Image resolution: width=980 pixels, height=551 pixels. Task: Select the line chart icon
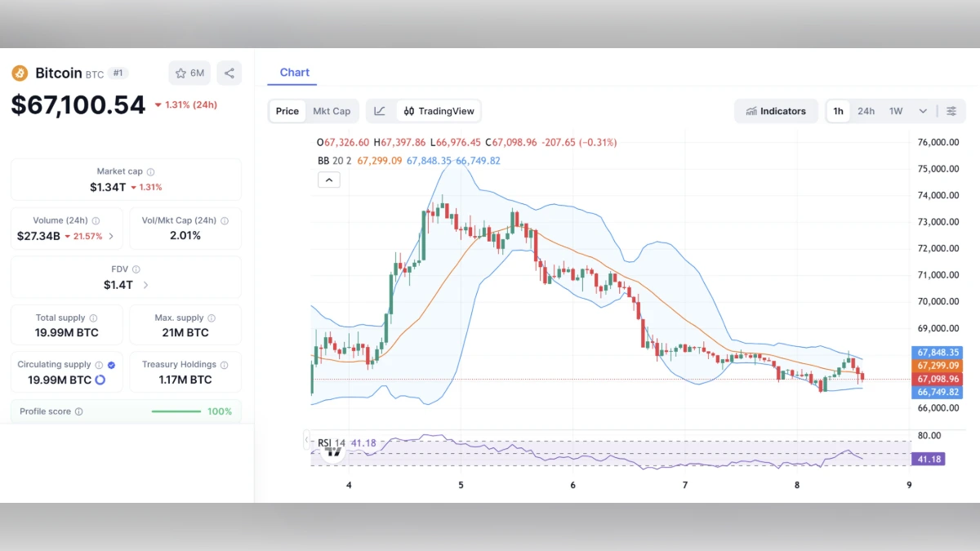[379, 111]
